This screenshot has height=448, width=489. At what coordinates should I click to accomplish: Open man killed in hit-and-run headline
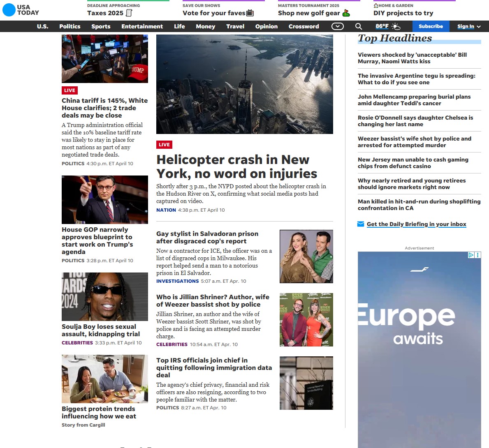click(419, 205)
